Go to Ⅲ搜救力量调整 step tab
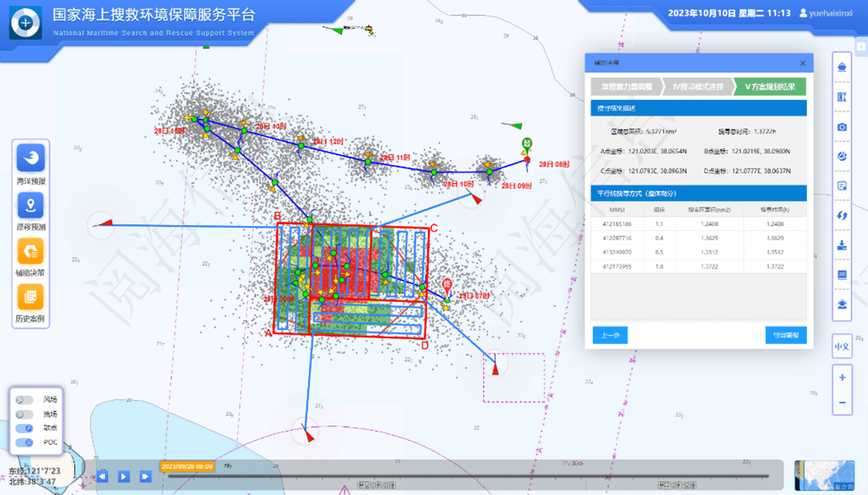Screen dimensions: 868x495 [626, 87]
